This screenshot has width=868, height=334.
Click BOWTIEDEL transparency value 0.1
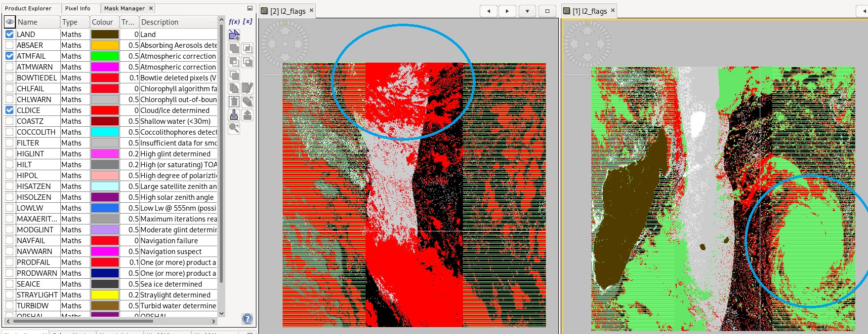coord(134,78)
